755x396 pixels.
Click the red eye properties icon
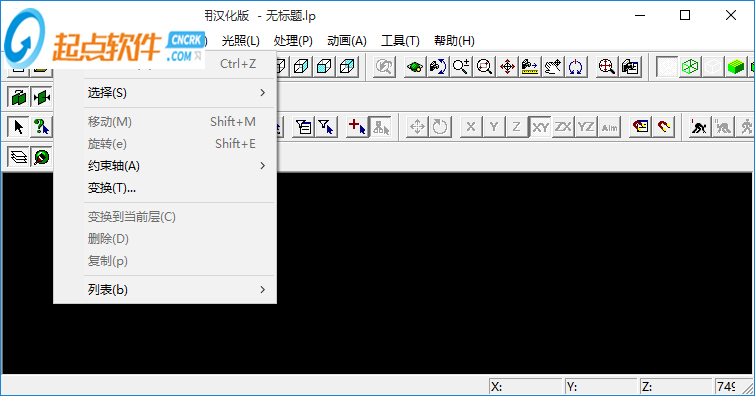(x=640, y=127)
